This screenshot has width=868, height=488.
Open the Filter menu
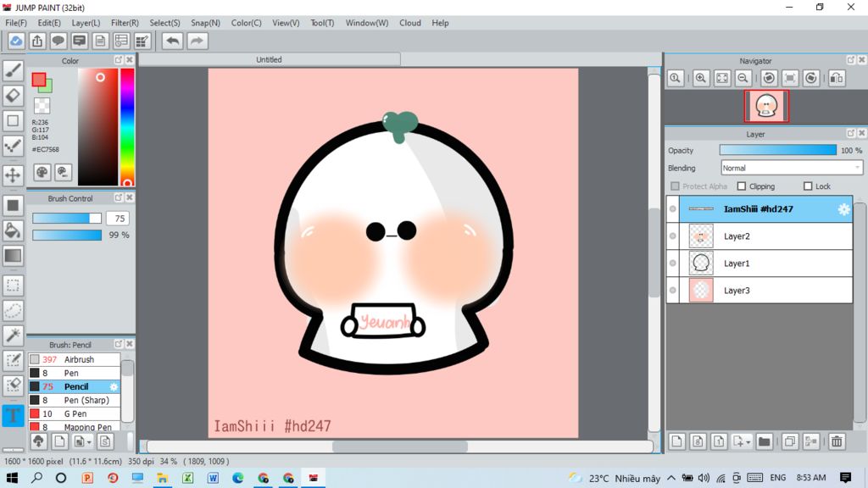[125, 23]
